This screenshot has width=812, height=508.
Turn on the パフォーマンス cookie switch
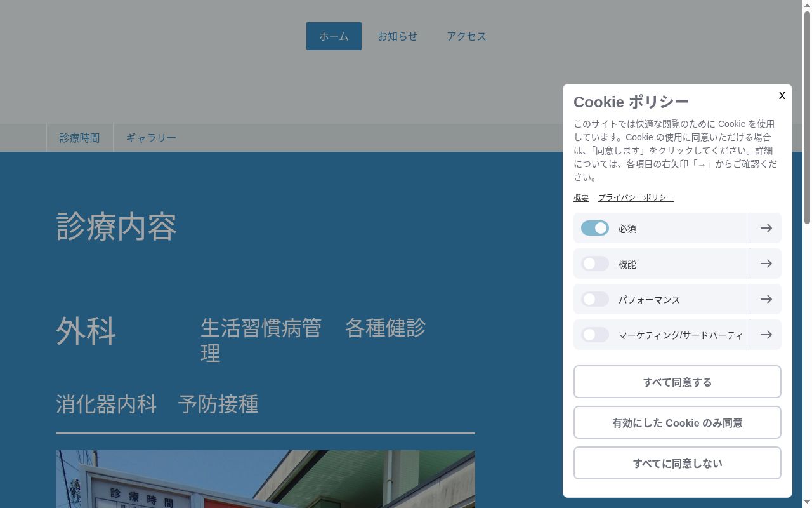point(595,299)
